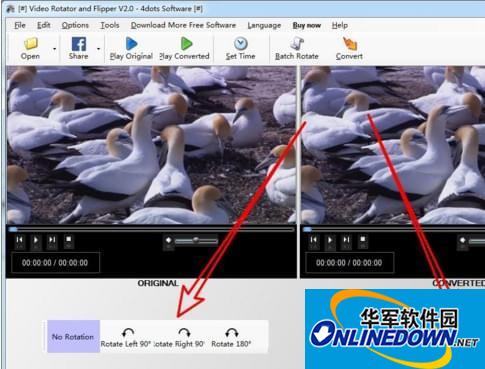Open the Tools menu

click(110, 25)
